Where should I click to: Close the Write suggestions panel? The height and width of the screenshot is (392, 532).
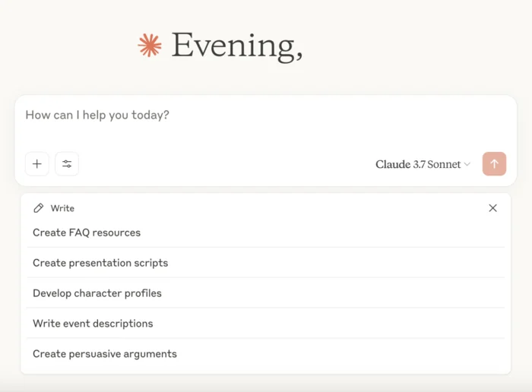pyautogui.click(x=493, y=208)
